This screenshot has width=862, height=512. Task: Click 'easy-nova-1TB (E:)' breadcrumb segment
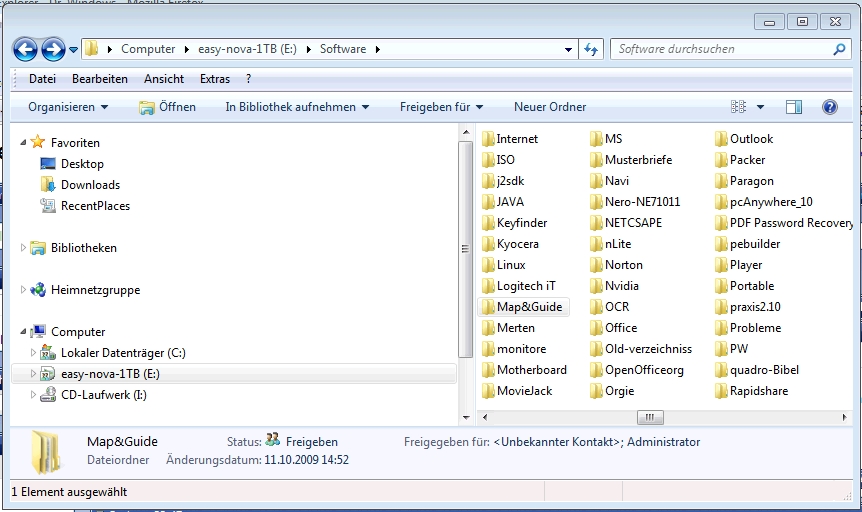tap(247, 49)
